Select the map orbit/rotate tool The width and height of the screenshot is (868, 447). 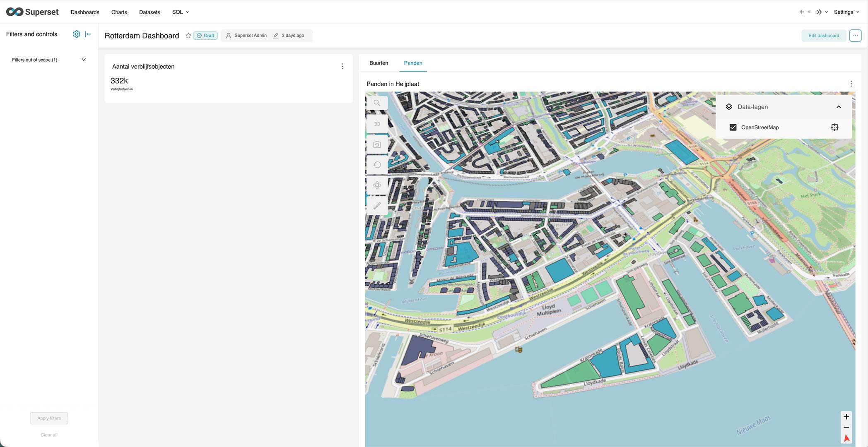(x=377, y=185)
